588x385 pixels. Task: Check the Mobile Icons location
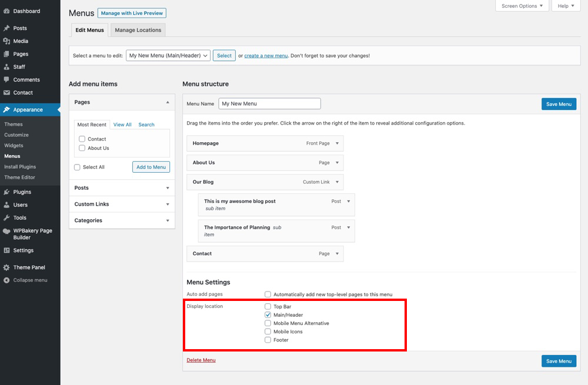(x=268, y=332)
